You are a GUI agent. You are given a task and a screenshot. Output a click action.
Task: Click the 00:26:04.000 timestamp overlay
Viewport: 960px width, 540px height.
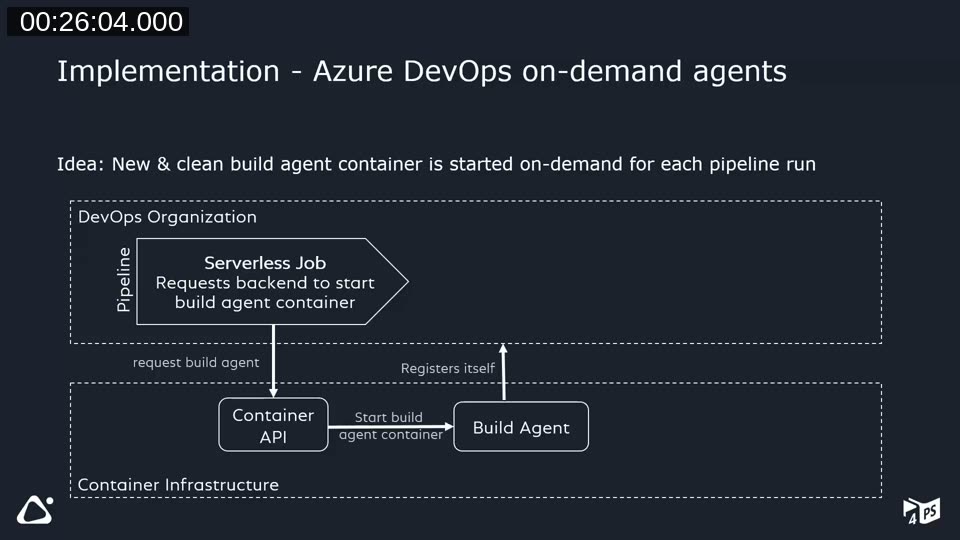pos(98,21)
